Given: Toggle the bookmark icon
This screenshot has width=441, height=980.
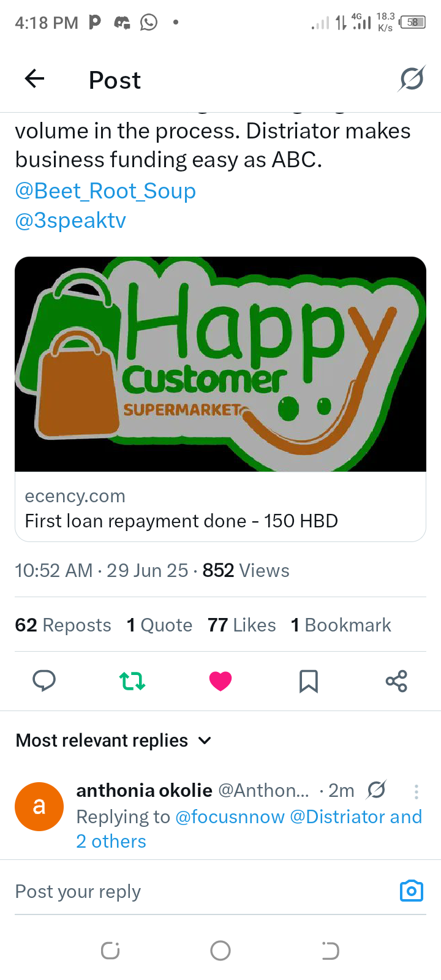Looking at the screenshot, I should 309,680.
